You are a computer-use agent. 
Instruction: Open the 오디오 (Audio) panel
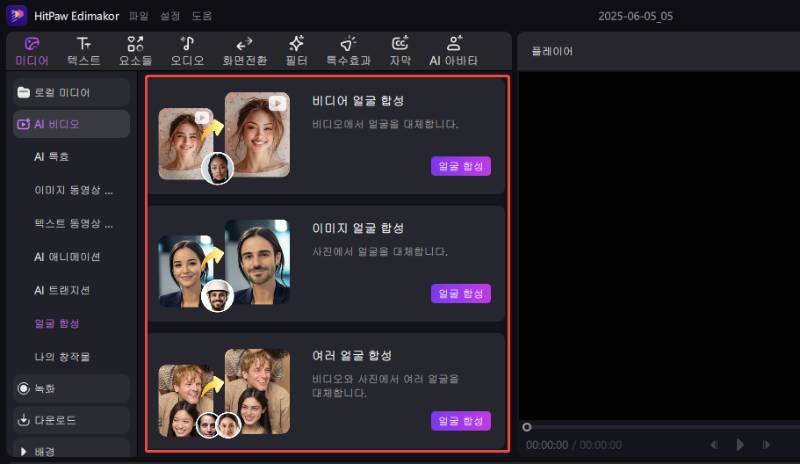pyautogui.click(x=186, y=51)
